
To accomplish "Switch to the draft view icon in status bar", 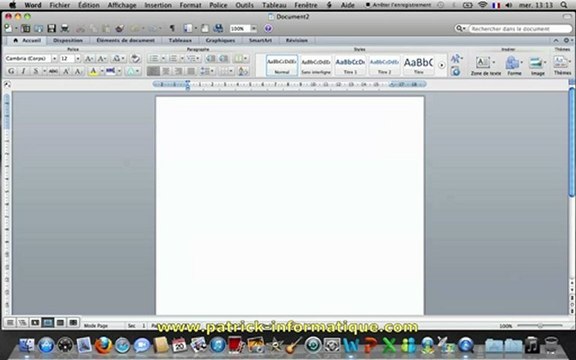I will coord(10,323).
